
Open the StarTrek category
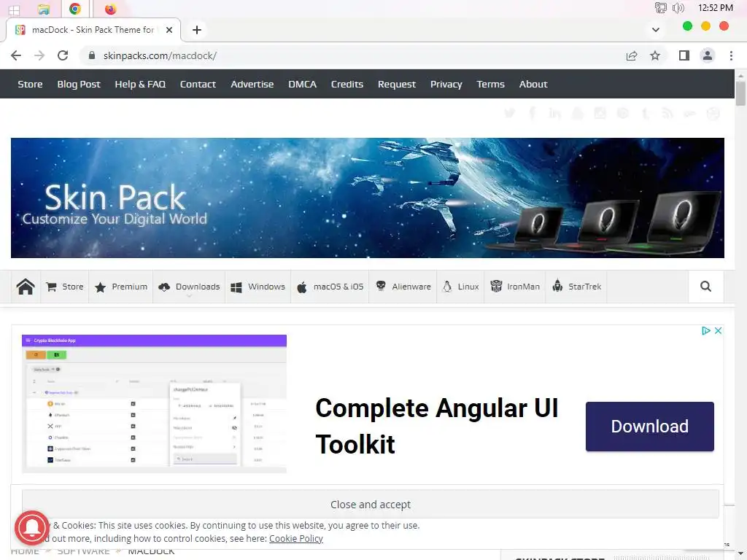pos(576,287)
